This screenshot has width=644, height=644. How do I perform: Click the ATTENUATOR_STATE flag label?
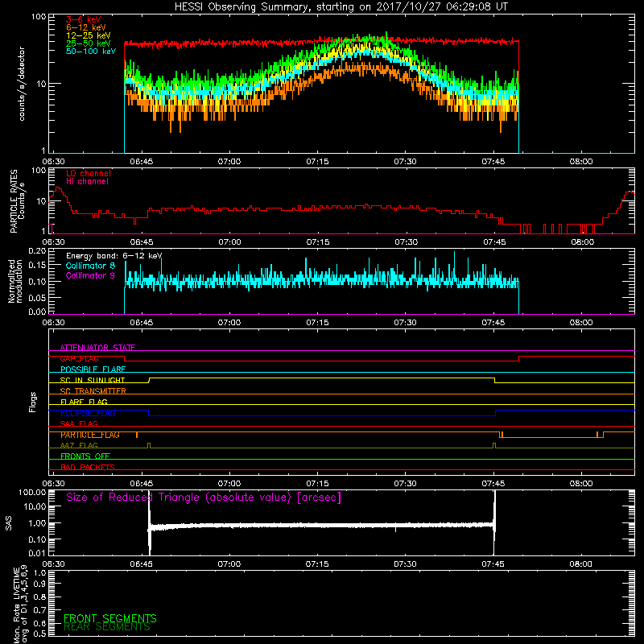tap(97, 348)
